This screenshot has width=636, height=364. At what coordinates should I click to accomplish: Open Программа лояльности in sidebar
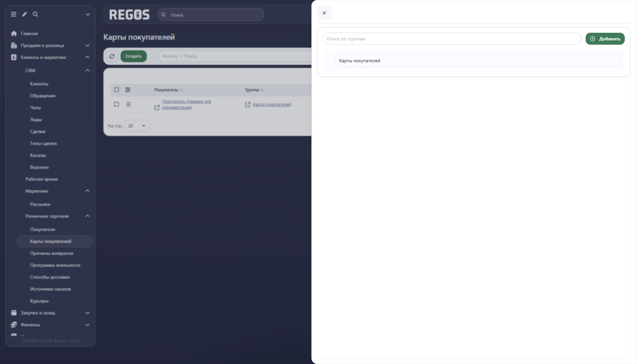[55, 265]
